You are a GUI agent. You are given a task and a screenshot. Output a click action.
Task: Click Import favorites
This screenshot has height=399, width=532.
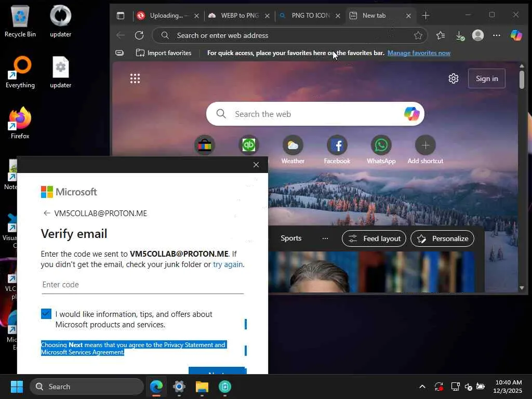tap(163, 53)
